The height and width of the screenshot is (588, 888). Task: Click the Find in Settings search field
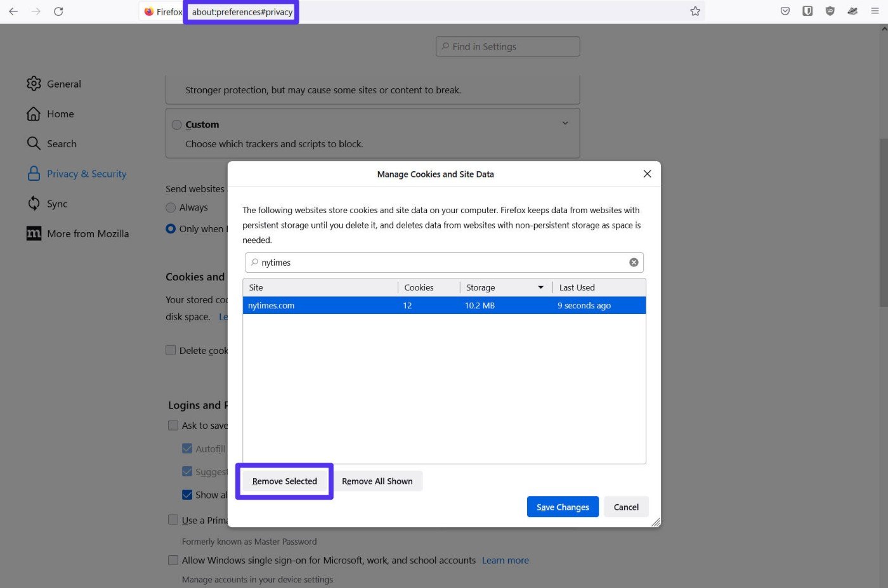click(507, 47)
